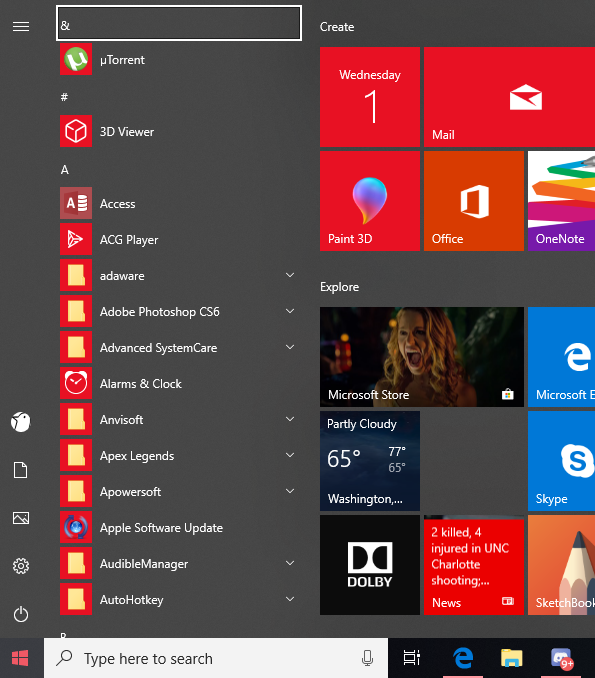
Task: Open the SketchBook tile
Action: point(561,565)
